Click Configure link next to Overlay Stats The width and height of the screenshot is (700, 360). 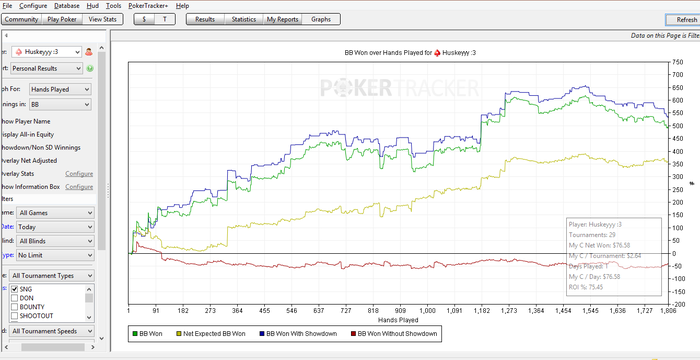[x=79, y=174]
